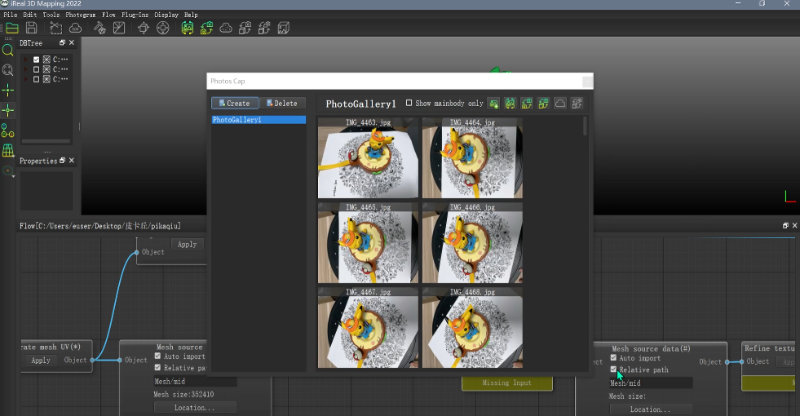This screenshot has width=800, height=416.
Task: Expand the last DBTree row arrow
Action: coord(26,79)
